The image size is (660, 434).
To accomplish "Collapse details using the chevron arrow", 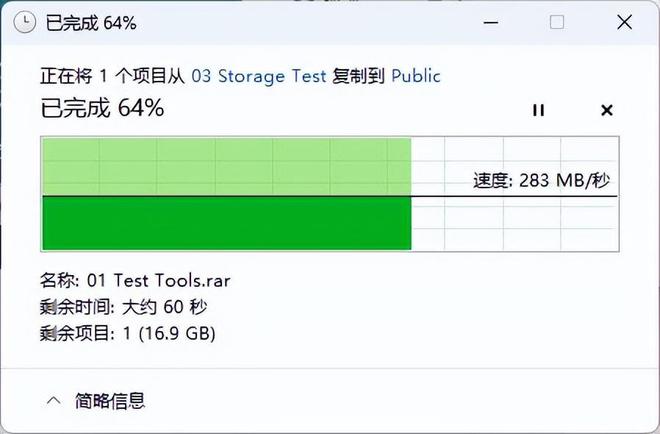I will tap(53, 401).
